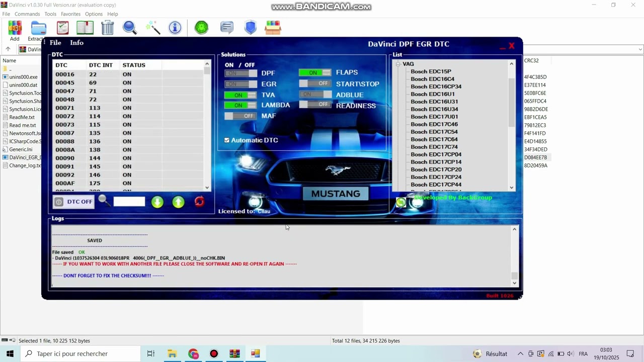644x362 pixels.
Task: Click the DTC list vertical scrollbar thumb
Action: [207, 71]
